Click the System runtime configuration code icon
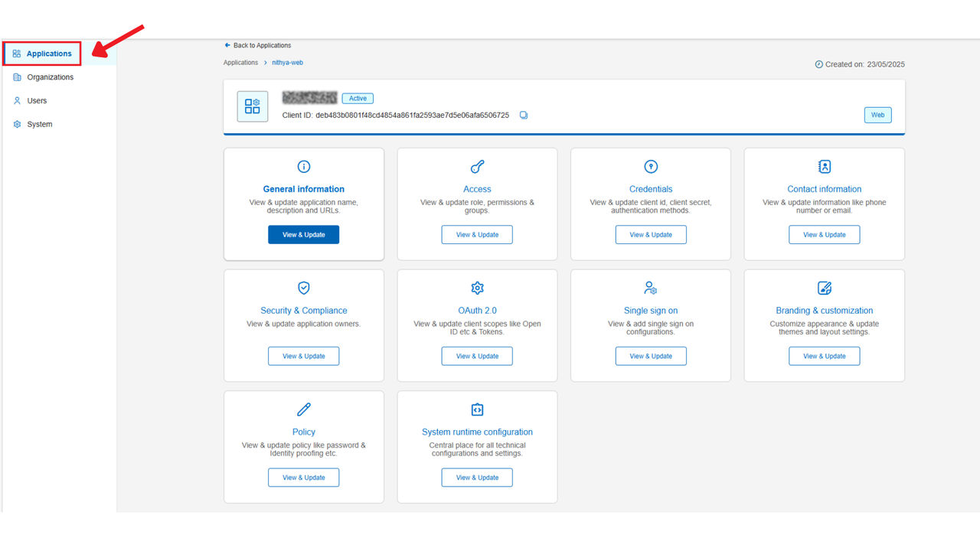980x551 pixels. click(x=477, y=409)
